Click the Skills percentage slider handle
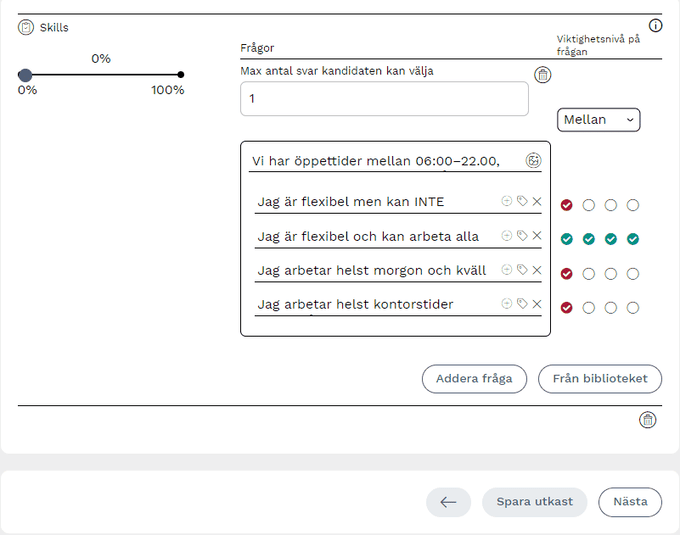This screenshot has height=535, width=680. point(25,75)
